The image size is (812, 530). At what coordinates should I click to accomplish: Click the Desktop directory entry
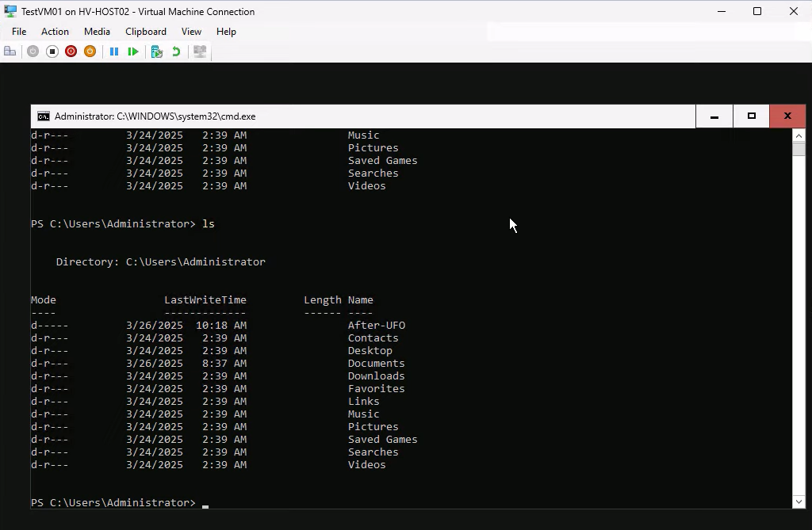tap(370, 350)
